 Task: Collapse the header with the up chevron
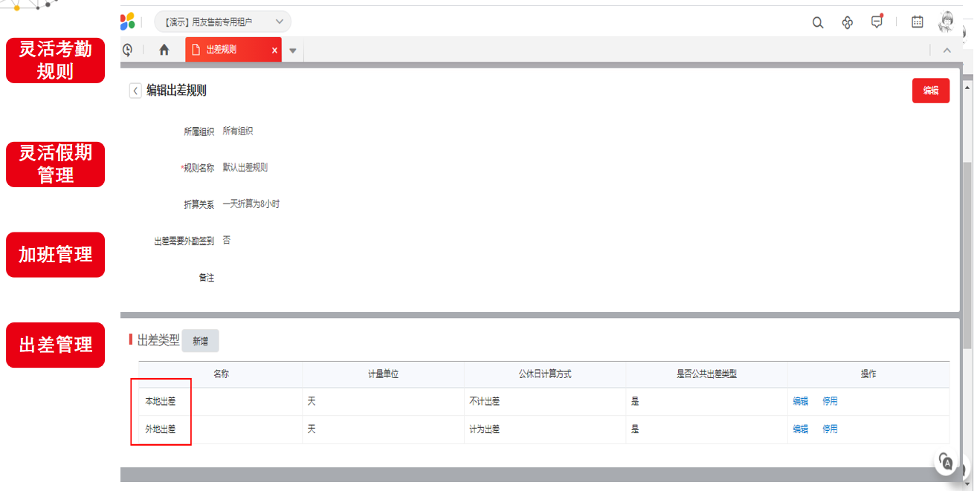[x=947, y=51]
